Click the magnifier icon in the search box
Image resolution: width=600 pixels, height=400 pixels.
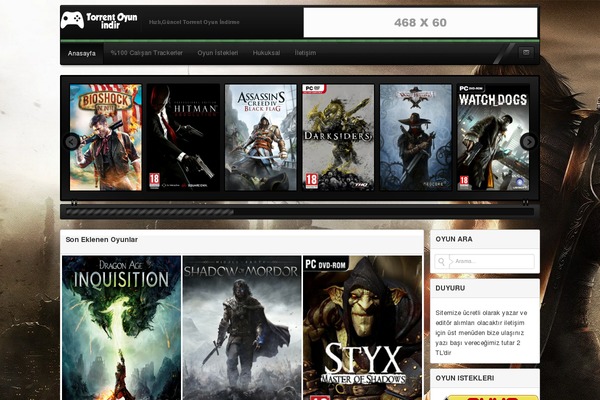click(x=442, y=262)
